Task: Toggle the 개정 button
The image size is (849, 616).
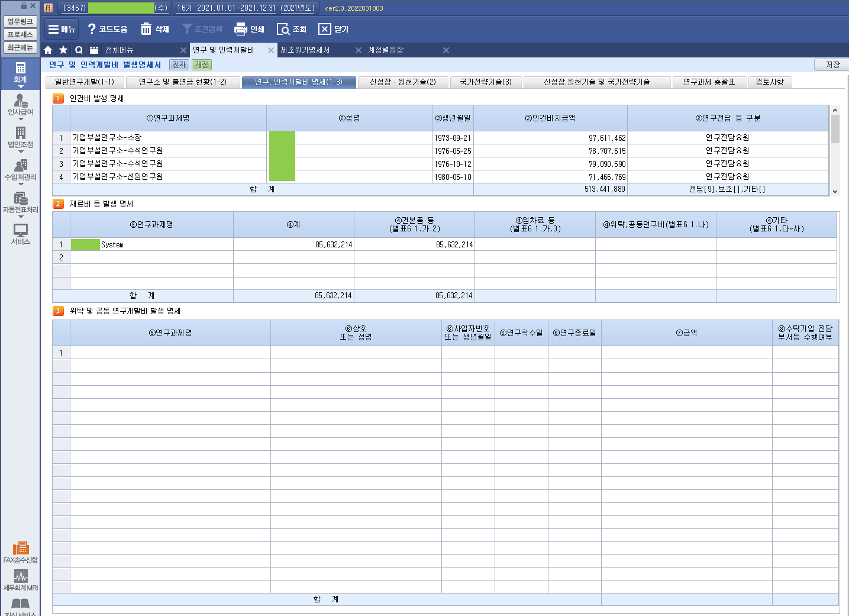Action: 202,64
